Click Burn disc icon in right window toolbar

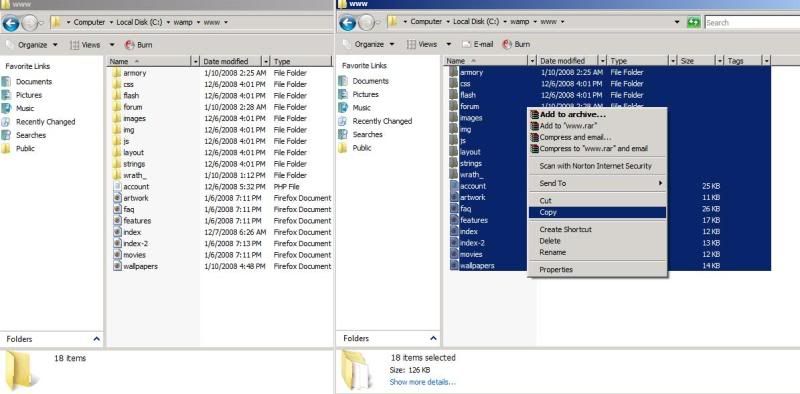pos(507,44)
